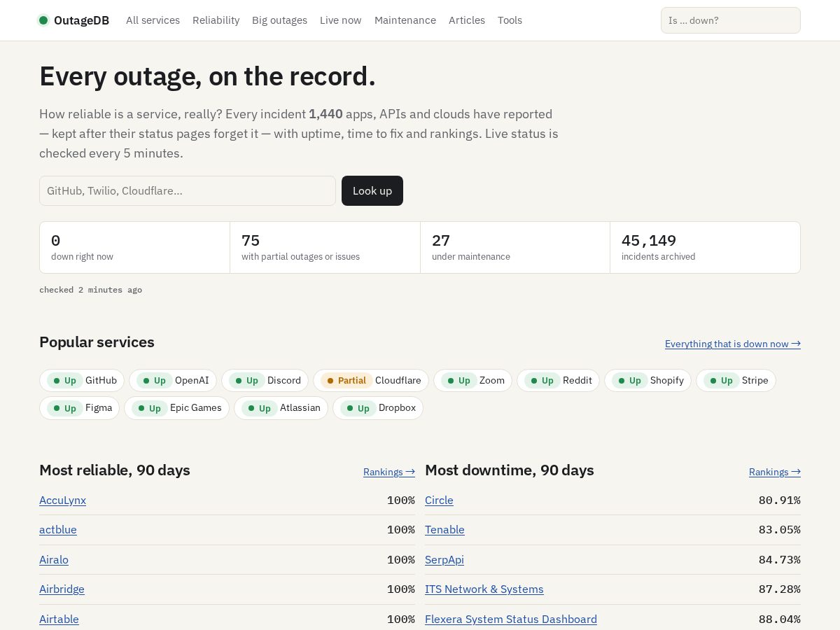
Task: Click the 100% value for actblue
Action: (x=401, y=530)
